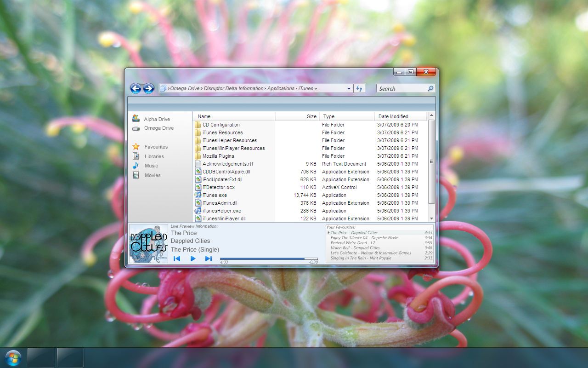Play the current track The Price
Screen dimensions: 588x368
pos(192,259)
